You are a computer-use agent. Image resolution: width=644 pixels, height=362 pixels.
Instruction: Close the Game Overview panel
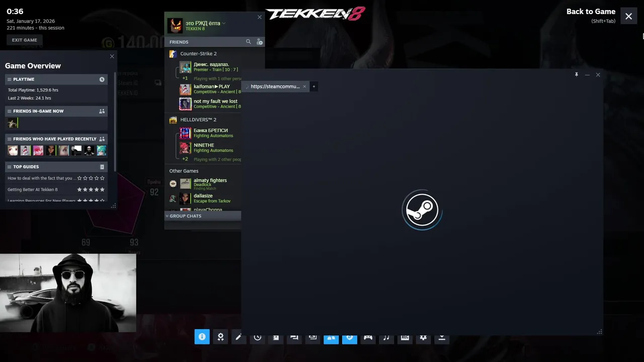tap(112, 56)
